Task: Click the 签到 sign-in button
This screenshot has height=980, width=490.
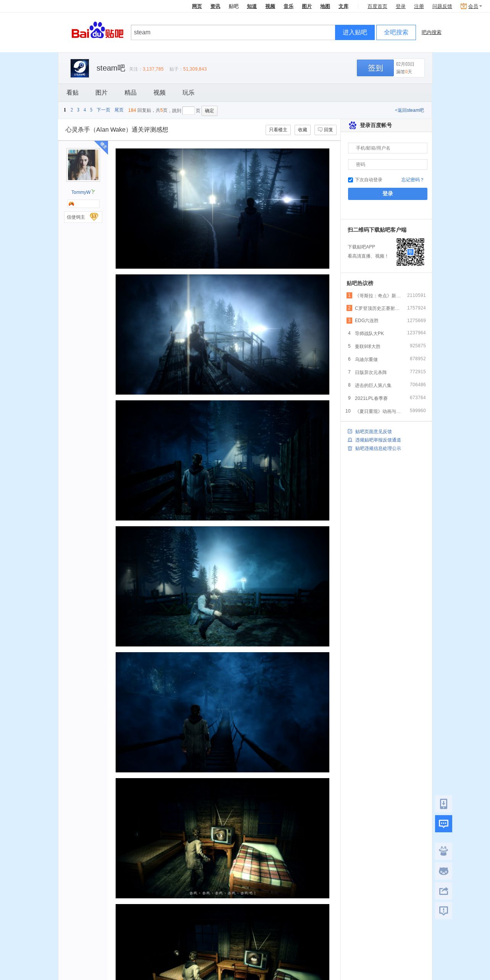Action: 375,68
